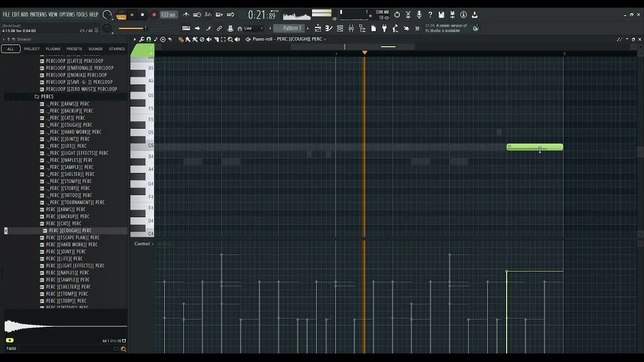Add new pattern with plus button

click(x=308, y=29)
